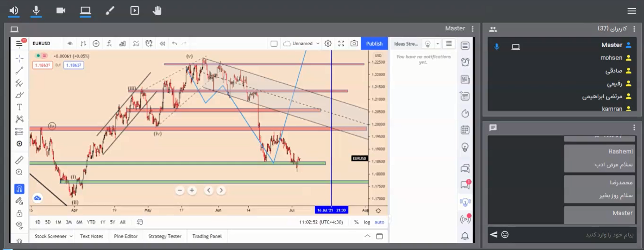The width and height of the screenshot is (644, 250).
Task: Open the emoji picker in chat
Action: (x=505, y=234)
